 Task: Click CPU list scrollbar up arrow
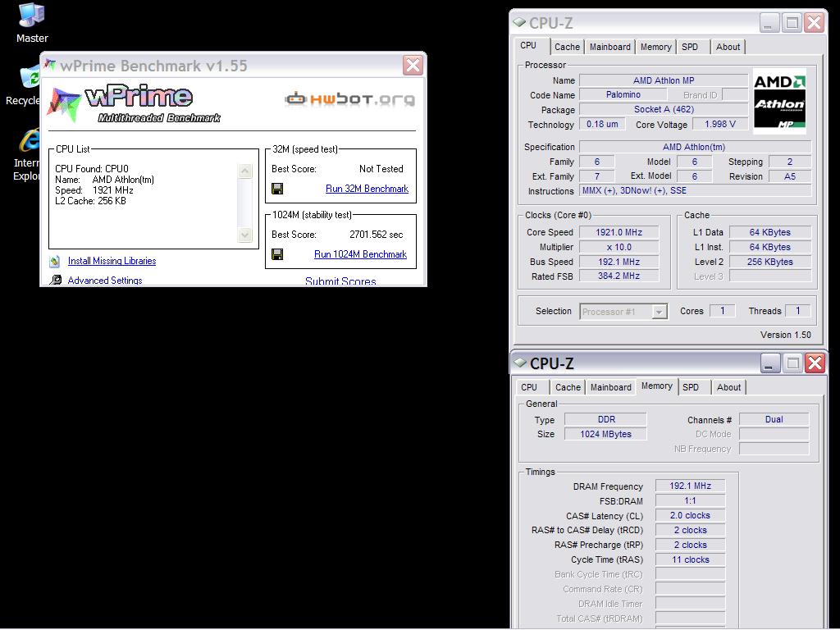[244, 171]
